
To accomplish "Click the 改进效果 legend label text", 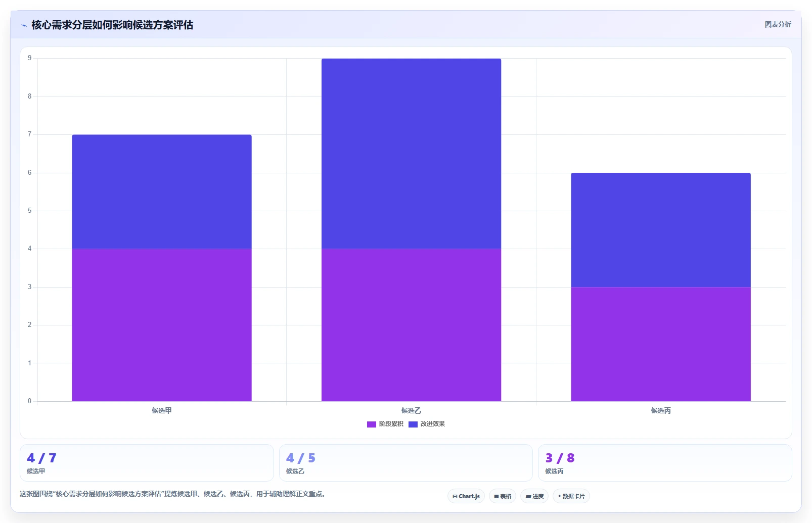I will [x=433, y=424].
